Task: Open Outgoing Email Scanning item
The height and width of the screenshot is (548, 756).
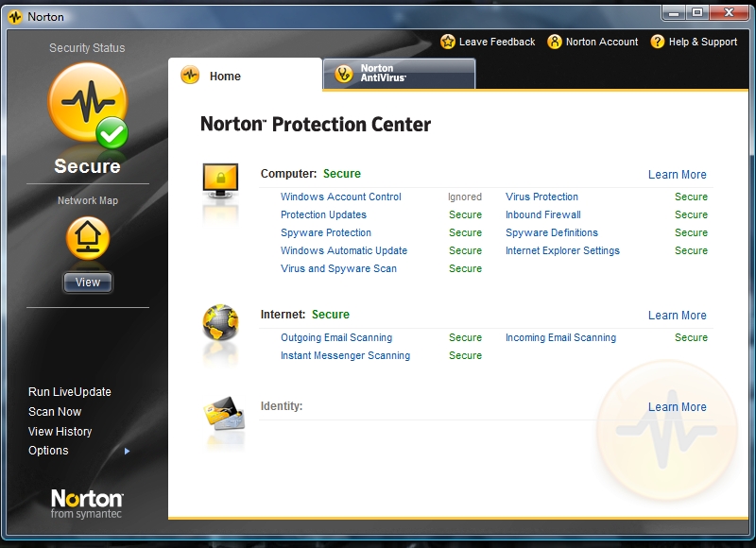Action: point(336,337)
